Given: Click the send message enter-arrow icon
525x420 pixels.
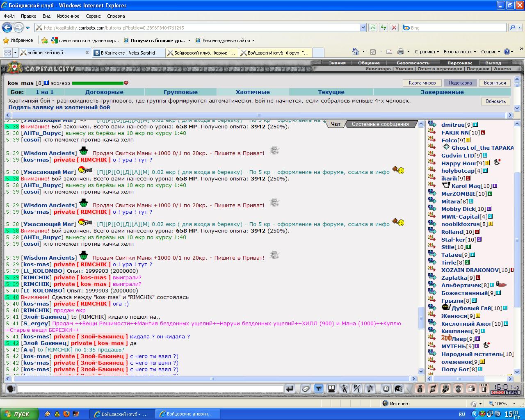Looking at the screenshot, I should 290,388.
